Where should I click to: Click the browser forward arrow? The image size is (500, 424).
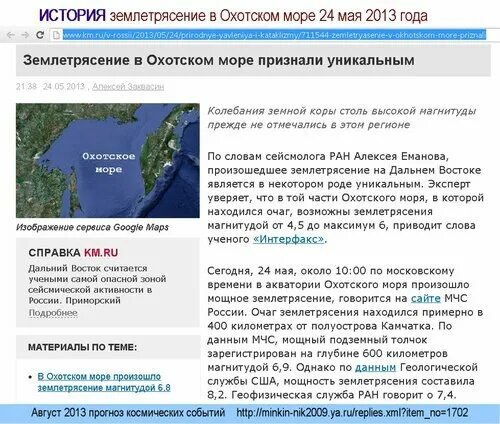click(x=25, y=35)
